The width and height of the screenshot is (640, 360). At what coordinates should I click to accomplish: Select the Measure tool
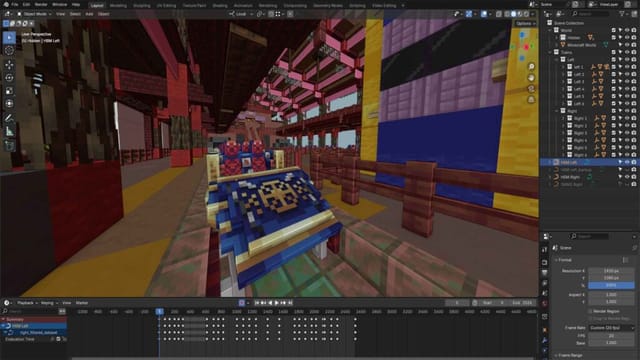(x=9, y=131)
